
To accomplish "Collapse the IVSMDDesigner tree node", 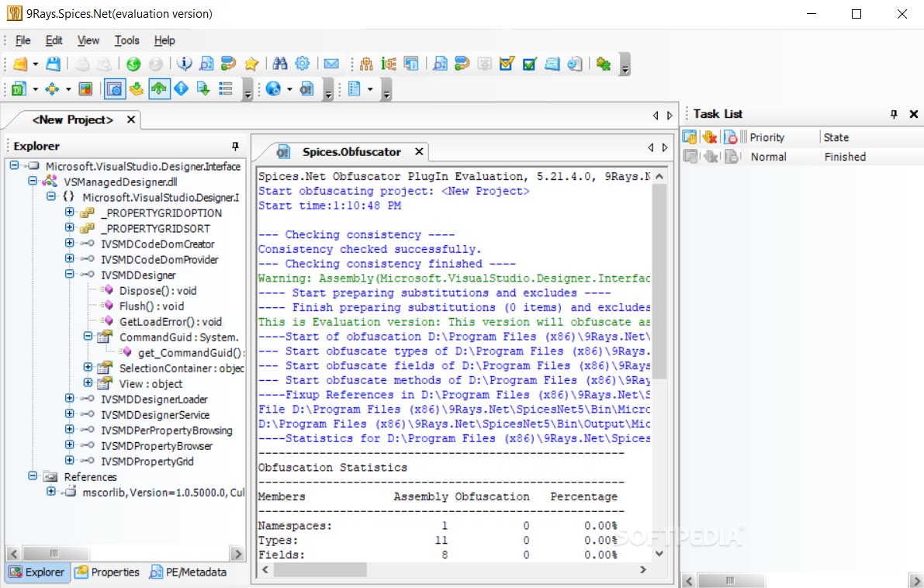I will click(x=70, y=274).
